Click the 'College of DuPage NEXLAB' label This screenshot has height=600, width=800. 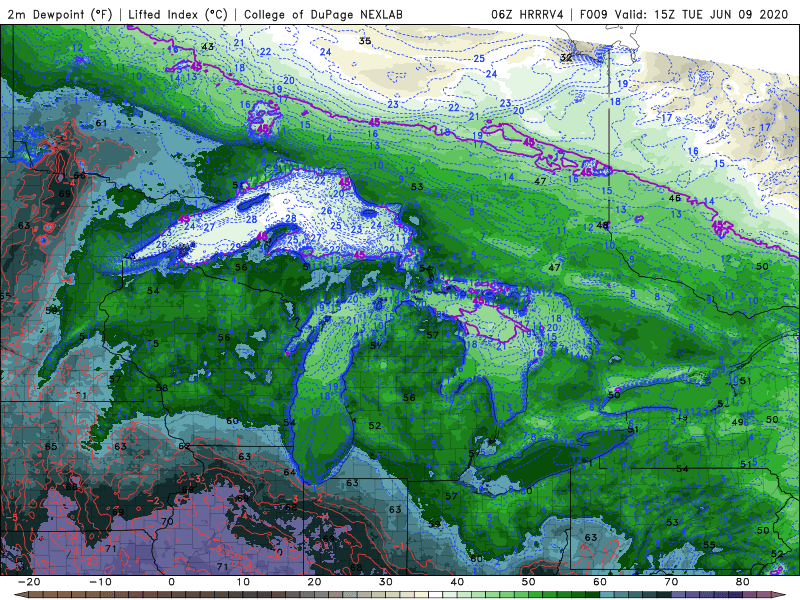(x=323, y=14)
